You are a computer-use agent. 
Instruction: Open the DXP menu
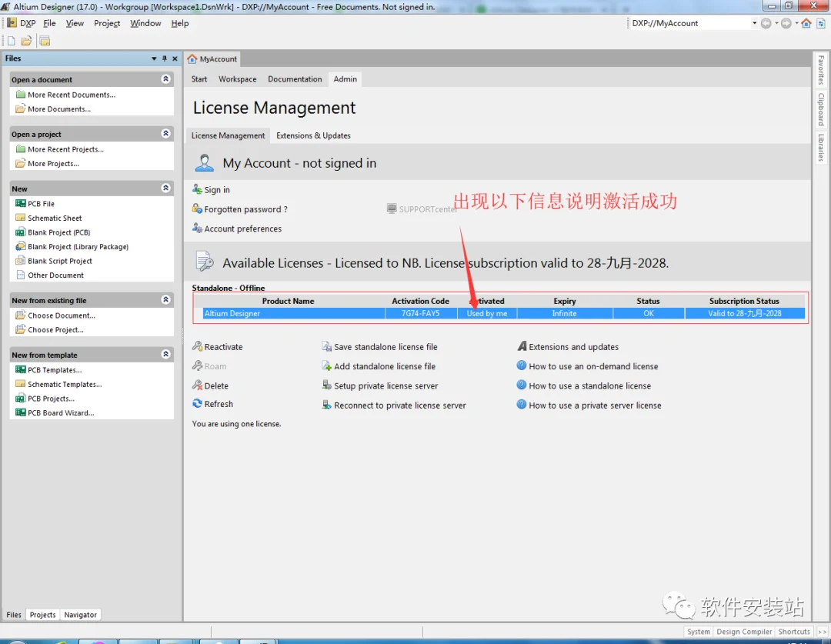[x=22, y=23]
